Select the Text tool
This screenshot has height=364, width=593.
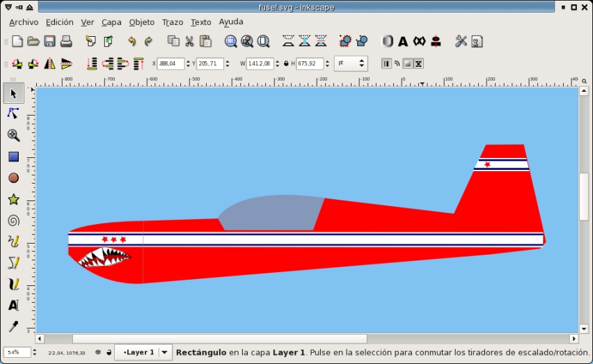tap(13, 305)
